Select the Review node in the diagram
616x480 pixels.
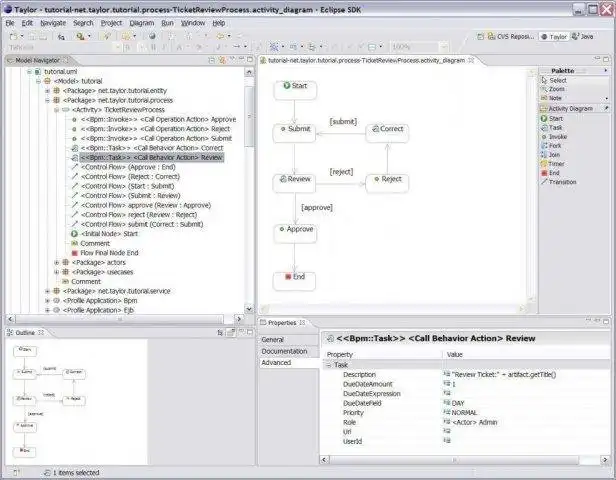click(294, 183)
